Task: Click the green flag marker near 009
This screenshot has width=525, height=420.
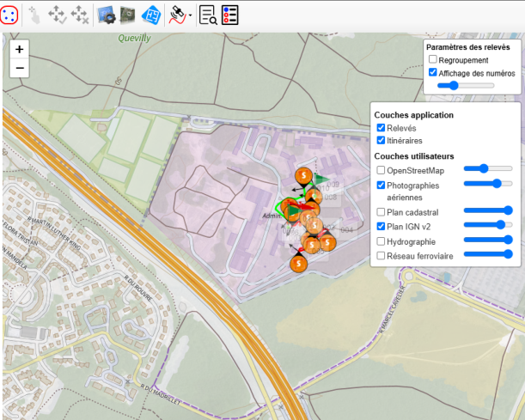Action: (320, 180)
